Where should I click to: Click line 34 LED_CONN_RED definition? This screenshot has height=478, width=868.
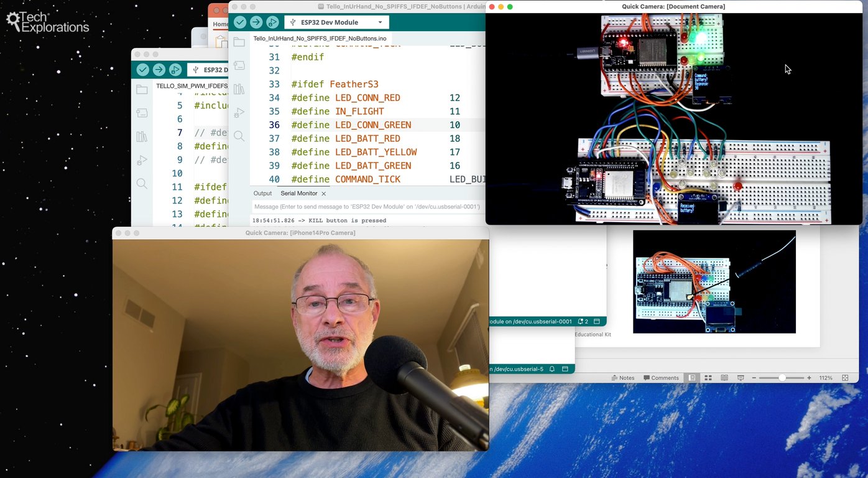(367, 98)
